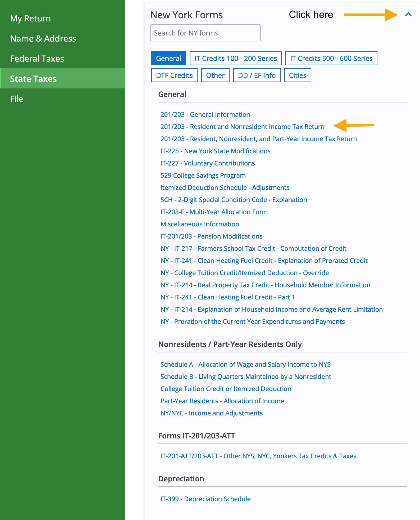This screenshot has height=520, width=420.
Task: Open Resident and Nonresident Income Tax Return
Action: tap(242, 127)
